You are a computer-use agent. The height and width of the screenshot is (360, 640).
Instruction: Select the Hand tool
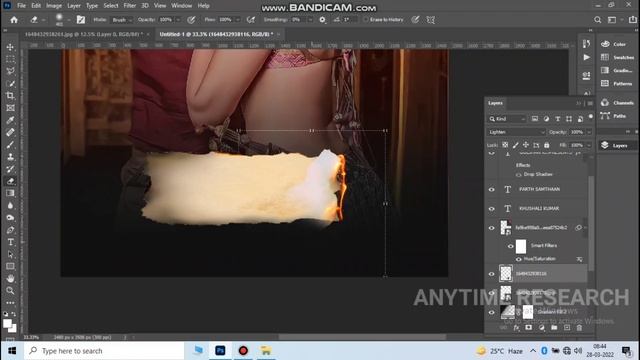pos(10,278)
